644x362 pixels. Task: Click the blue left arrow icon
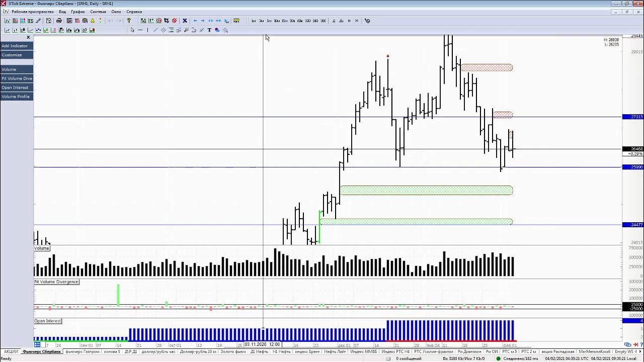(x=195, y=21)
